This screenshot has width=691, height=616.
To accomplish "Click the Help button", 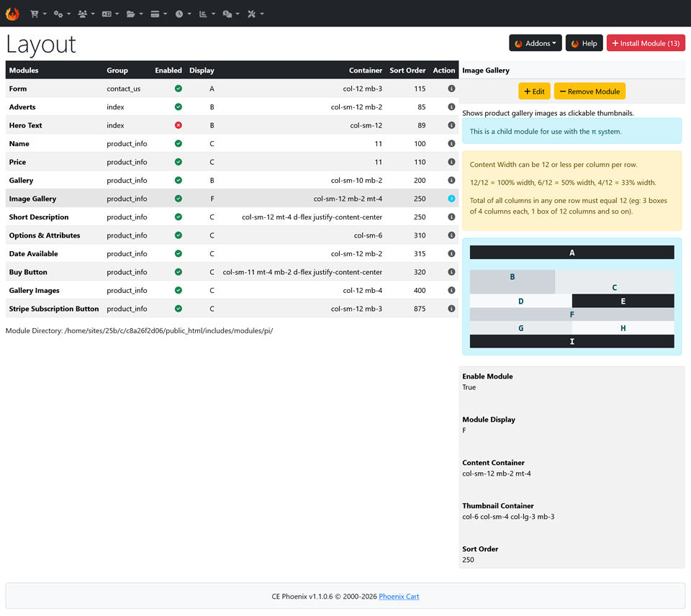I will tap(584, 43).
